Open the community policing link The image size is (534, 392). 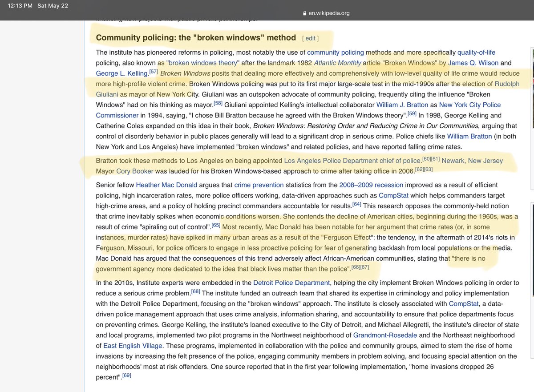pos(336,53)
